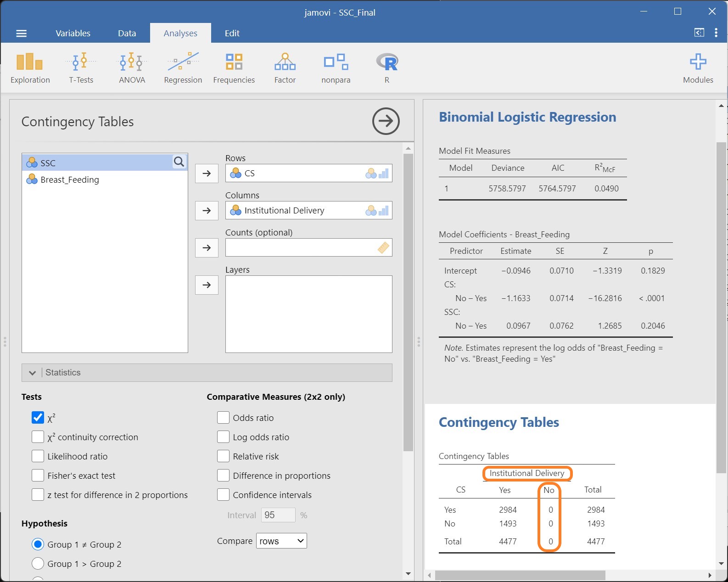Open the Compare rows dropdown
The height and width of the screenshot is (582, 728).
[x=281, y=541]
